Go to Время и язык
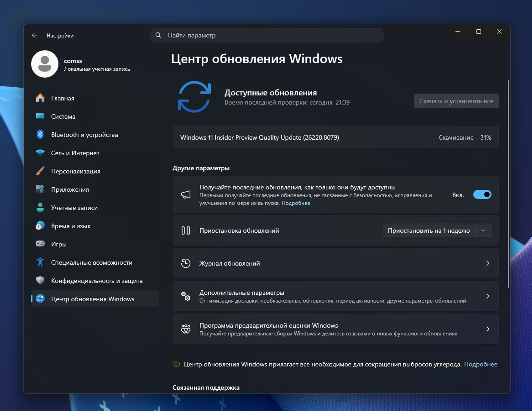 pyautogui.click(x=95, y=226)
